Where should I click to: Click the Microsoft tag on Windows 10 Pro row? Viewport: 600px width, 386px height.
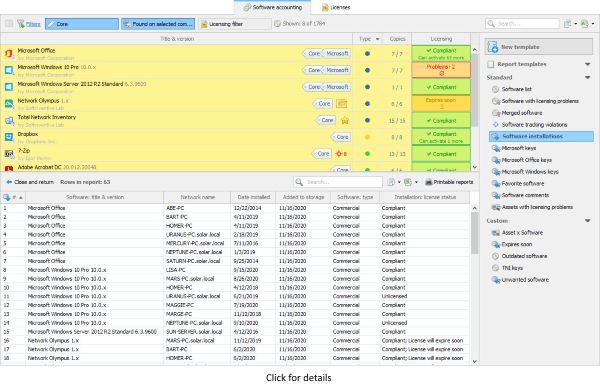coord(336,70)
